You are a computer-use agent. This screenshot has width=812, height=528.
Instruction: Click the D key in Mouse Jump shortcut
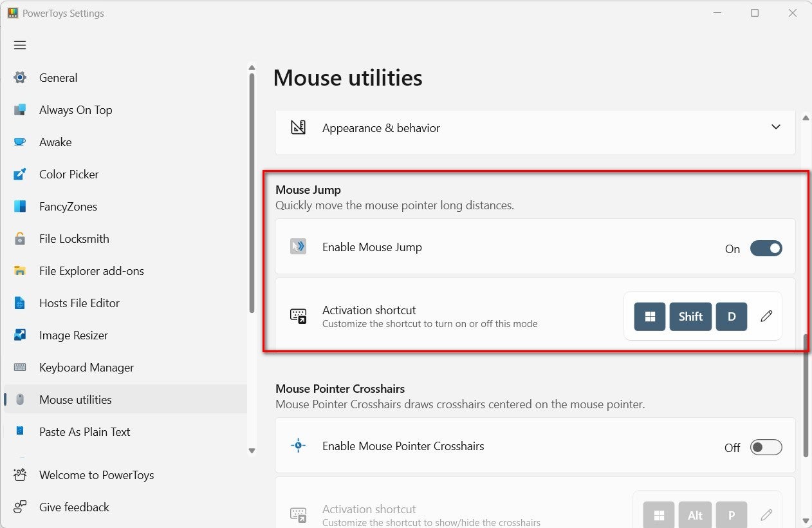tap(732, 316)
